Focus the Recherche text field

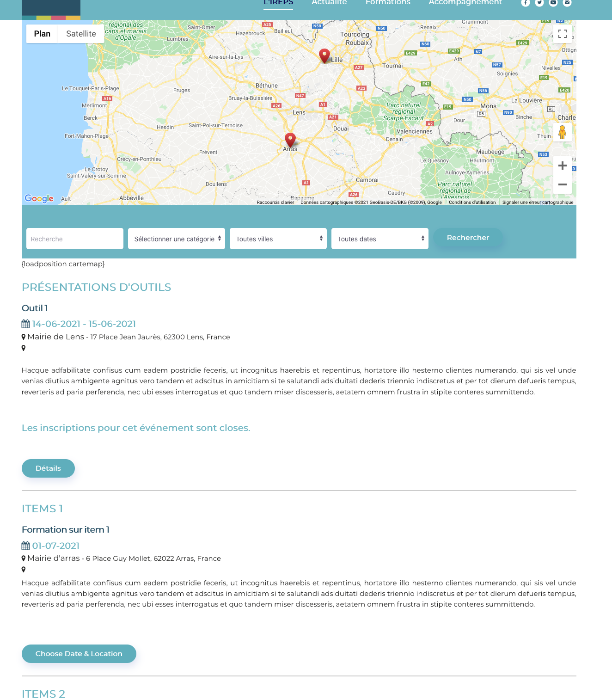[x=75, y=239]
